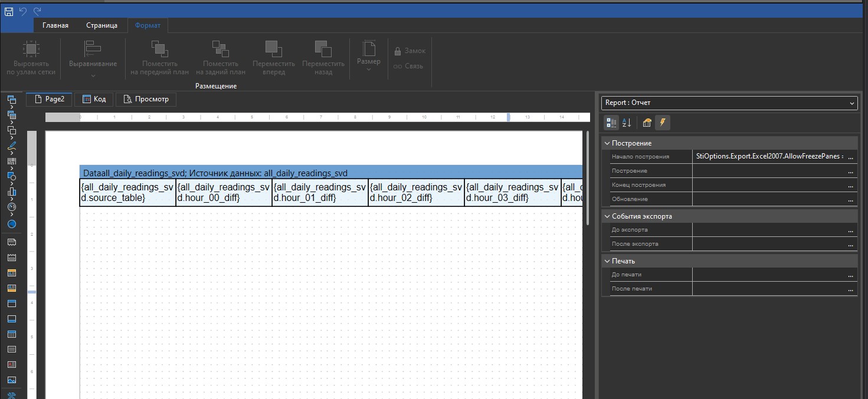Collapse the Печать category
This screenshot has height=399, width=868.
607,260
